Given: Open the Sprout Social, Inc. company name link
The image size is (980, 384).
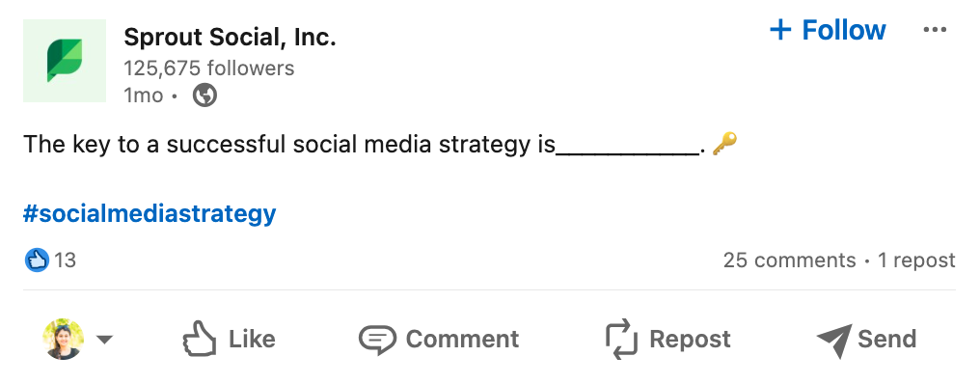Looking at the screenshot, I should [x=230, y=38].
